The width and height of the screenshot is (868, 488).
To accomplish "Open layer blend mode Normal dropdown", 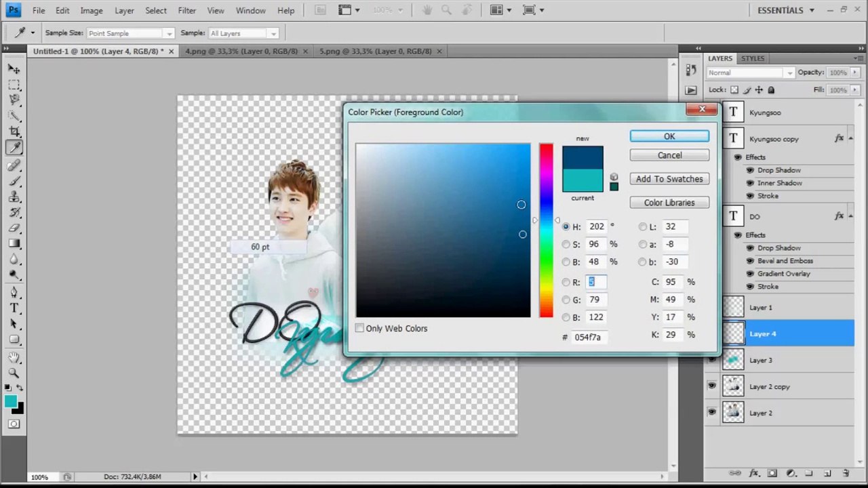I will pos(750,73).
